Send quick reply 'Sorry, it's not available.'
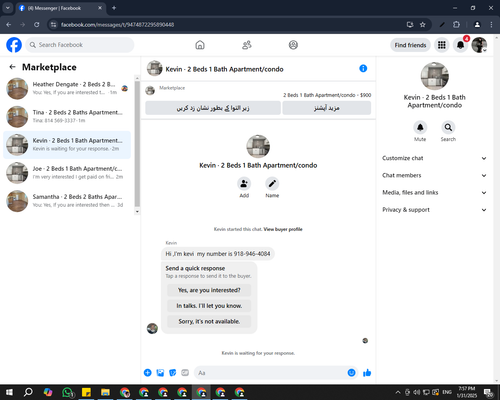This screenshot has height=400, width=500. pyautogui.click(x=209, y=322)
